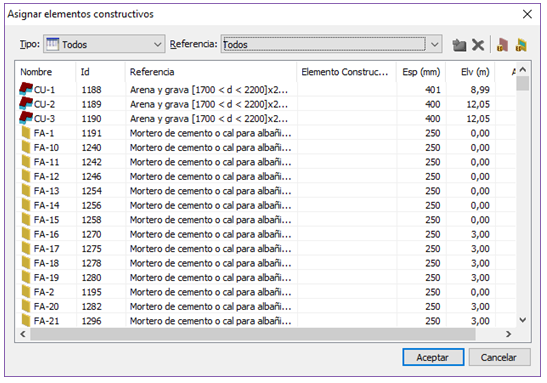Click the wall icon next to FA-12
547x383 pixels.
26,176
